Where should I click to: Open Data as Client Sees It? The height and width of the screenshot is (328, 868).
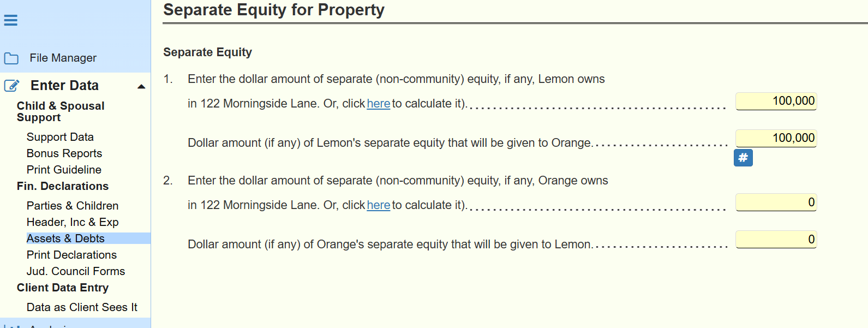82,307
